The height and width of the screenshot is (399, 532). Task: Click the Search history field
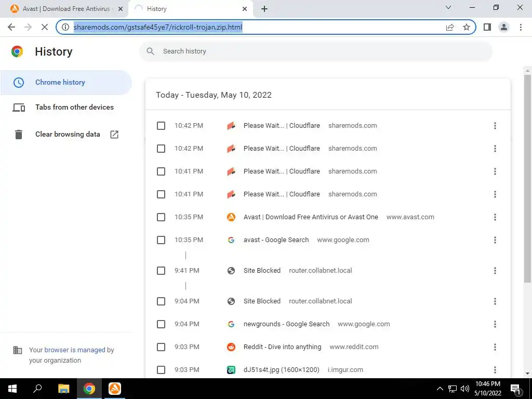315,51
